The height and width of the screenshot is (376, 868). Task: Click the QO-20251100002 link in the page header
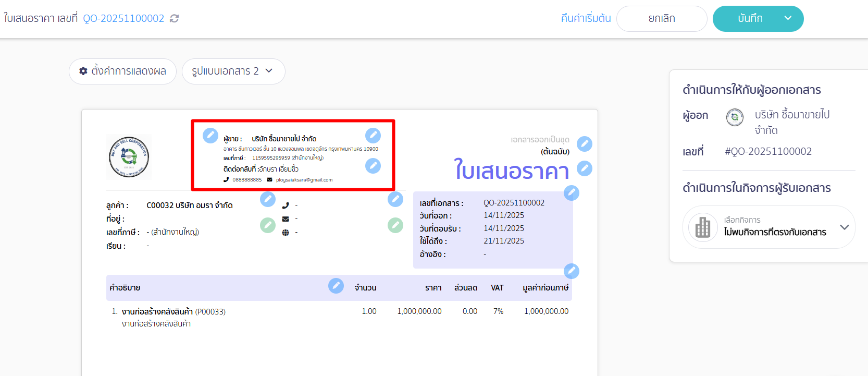(x=123, y=18)
